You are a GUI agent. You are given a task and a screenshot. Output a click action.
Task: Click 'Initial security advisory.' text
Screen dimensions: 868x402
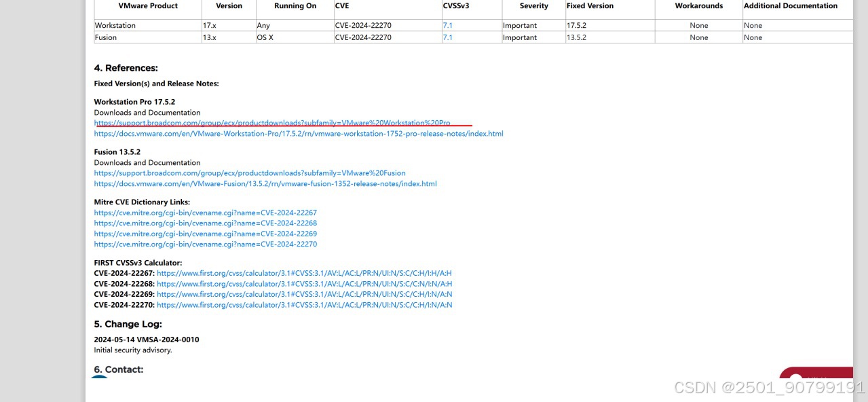(x=133, y=350)
